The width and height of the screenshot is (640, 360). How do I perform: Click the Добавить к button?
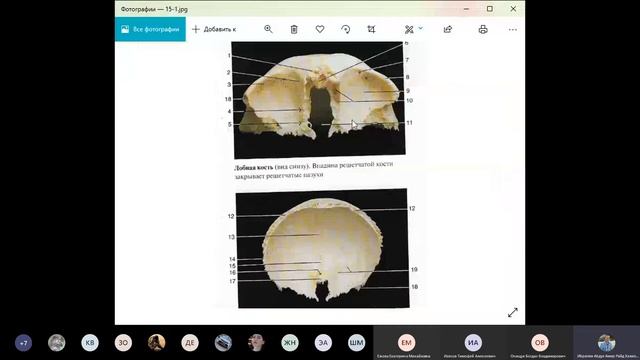(214, 29)
